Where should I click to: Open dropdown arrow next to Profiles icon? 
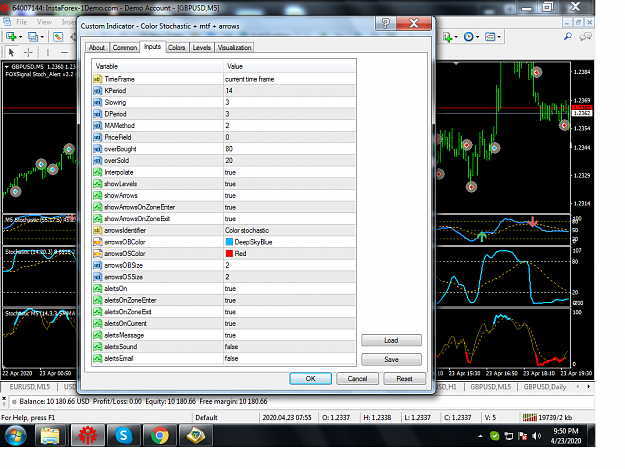tap(42, 37)
